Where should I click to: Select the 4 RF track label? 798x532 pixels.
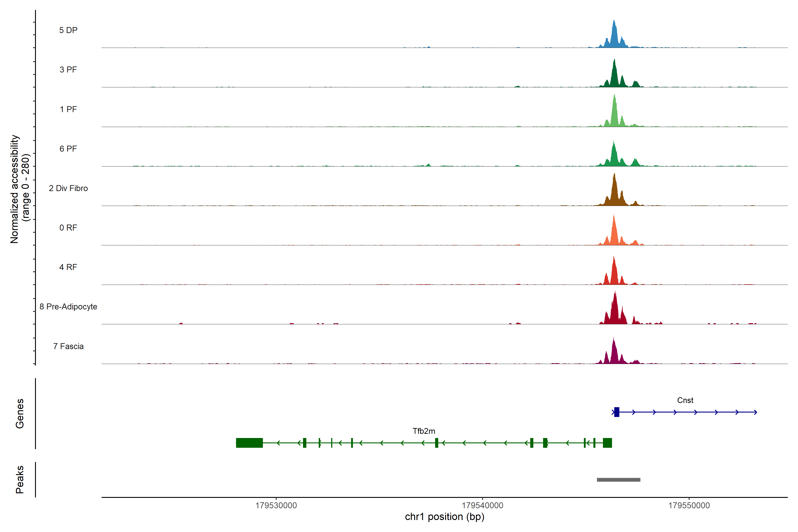pyautogui.click(x=68, y=267)
